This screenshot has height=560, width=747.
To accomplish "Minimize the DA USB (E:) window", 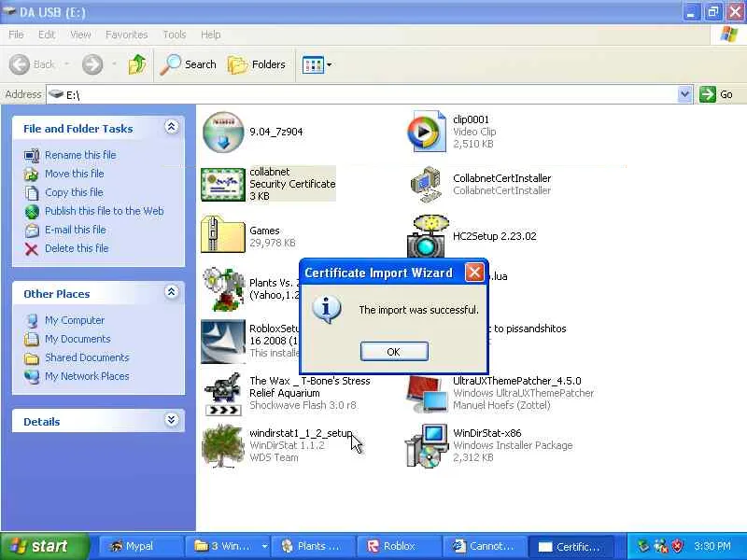I will [x=691, y=12].
